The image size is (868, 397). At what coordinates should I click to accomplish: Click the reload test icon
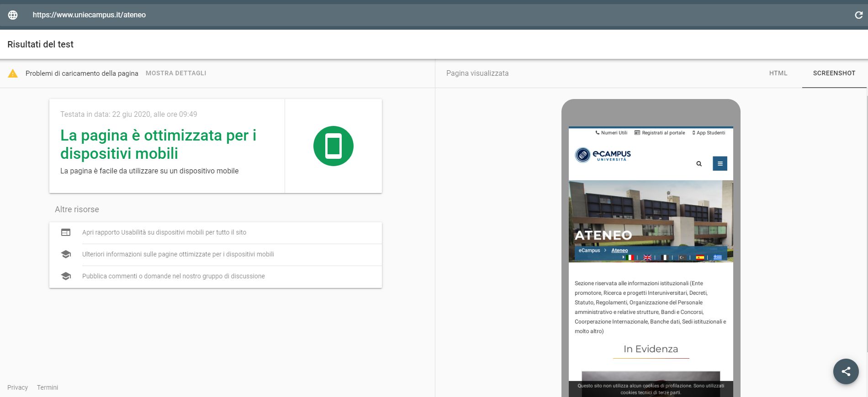858,15
